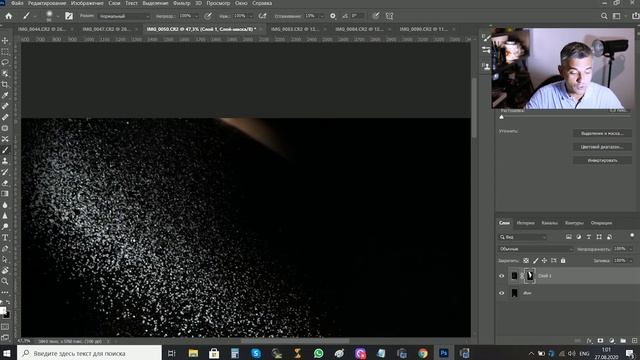Select the Zoom tool

pyautogui.click(x=5, y=281)
